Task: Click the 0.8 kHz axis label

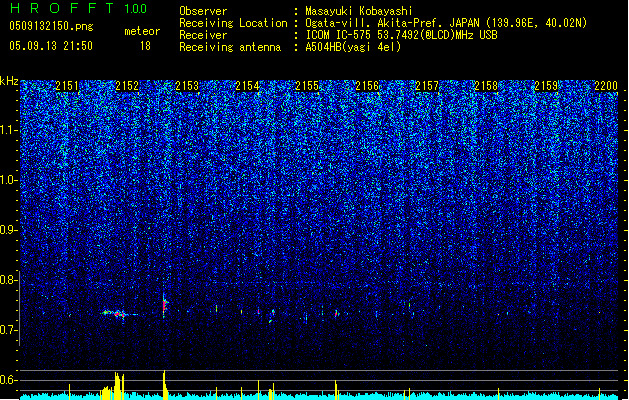Action: click(9, 280)
